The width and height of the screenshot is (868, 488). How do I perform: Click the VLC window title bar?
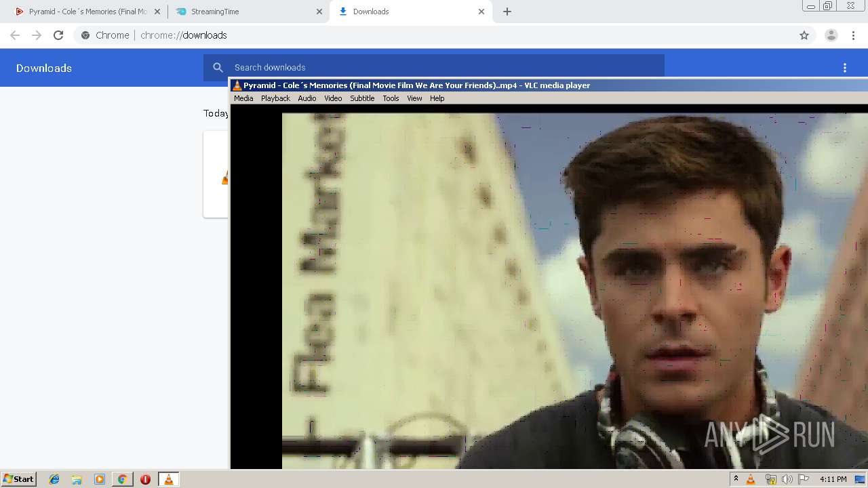click(549, 85)
